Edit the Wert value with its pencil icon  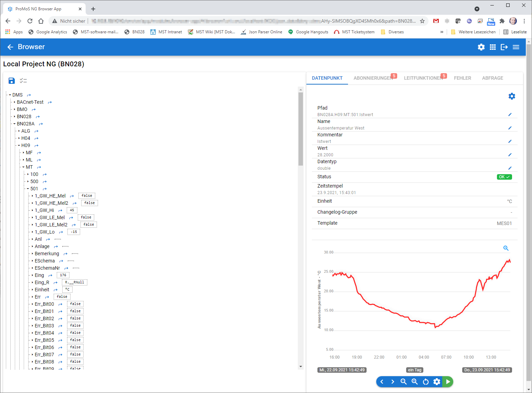[510, 155]
